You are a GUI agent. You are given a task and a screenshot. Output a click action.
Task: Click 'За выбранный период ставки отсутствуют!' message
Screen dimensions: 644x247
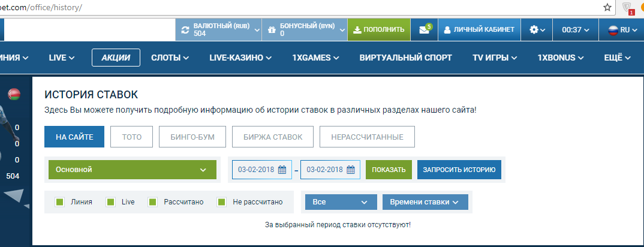point(338,225)
